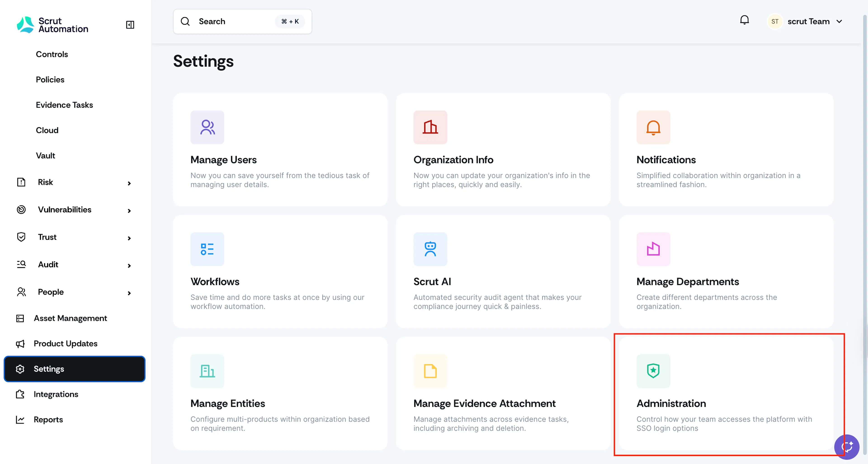Open the Manage Entities settings card
The image size is (868, 464).
click(x=280, y=393)
